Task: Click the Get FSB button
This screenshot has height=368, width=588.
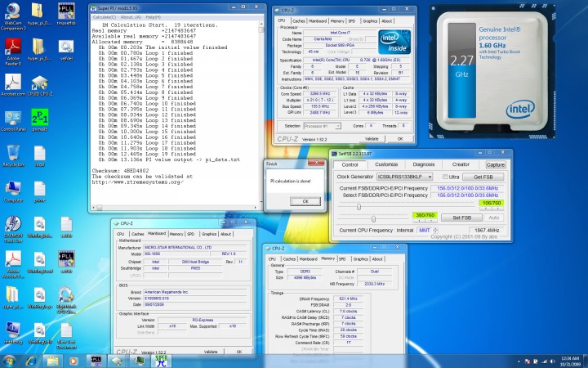Action: click(483, 176)
